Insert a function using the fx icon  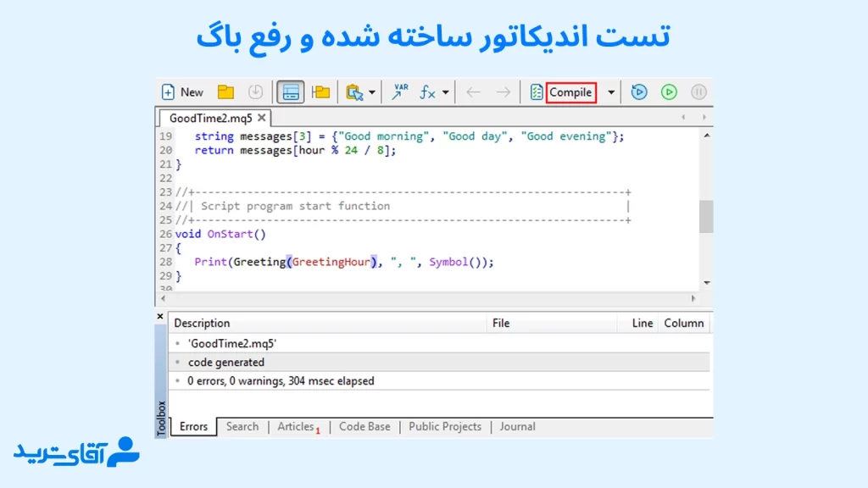tap(428, 91)
